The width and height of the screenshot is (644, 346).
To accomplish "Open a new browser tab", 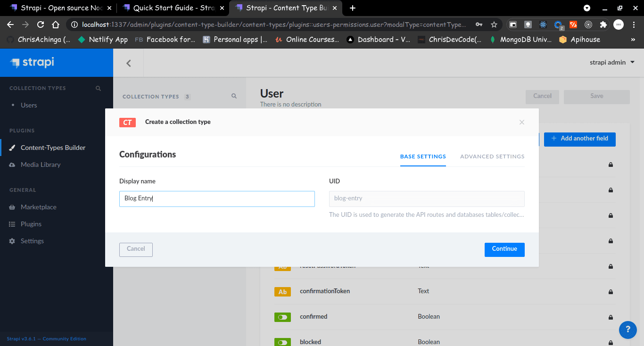I will [353, 8].
